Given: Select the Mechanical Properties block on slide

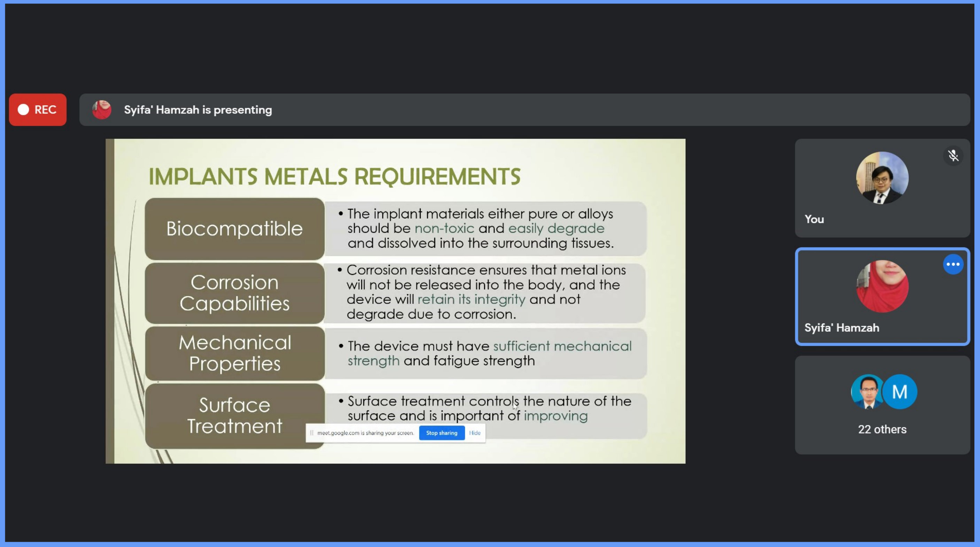Looking at the screenshot, I should click(234, 353).
